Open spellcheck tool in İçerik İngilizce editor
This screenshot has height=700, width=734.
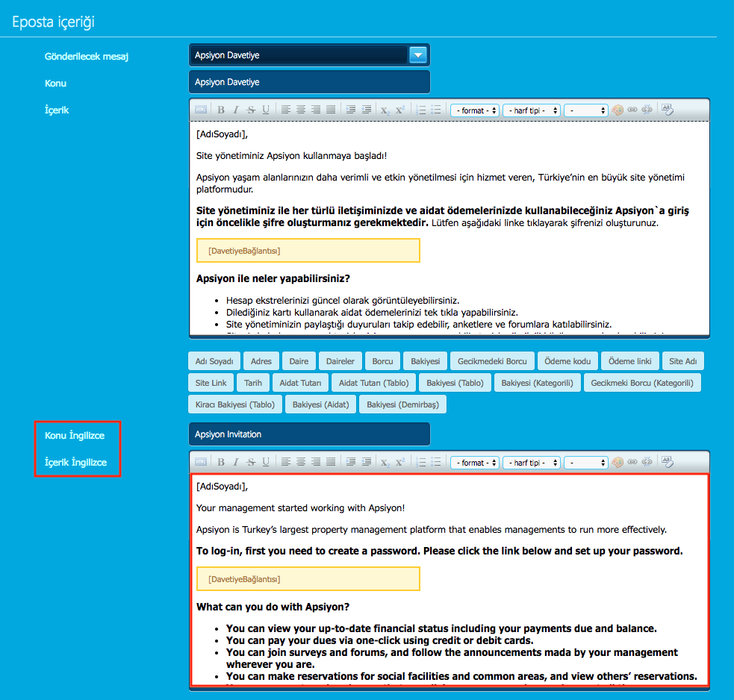tap(668, 462)
